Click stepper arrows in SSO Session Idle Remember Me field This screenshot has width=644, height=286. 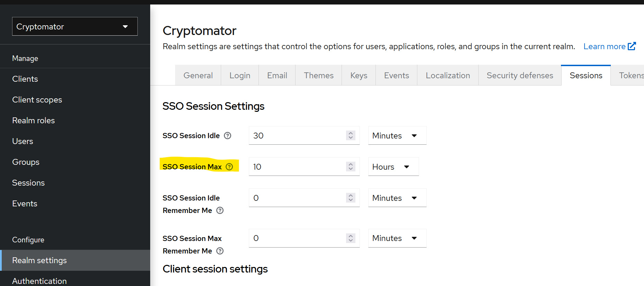click(351, 198)
